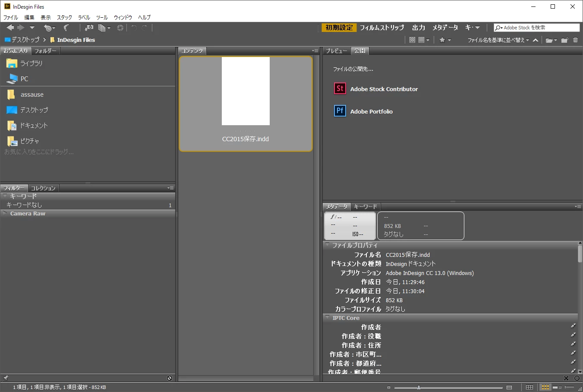Click the rotate counterclockwise icon
Viewport: 583px width, 392px height.
pos(134,28)
